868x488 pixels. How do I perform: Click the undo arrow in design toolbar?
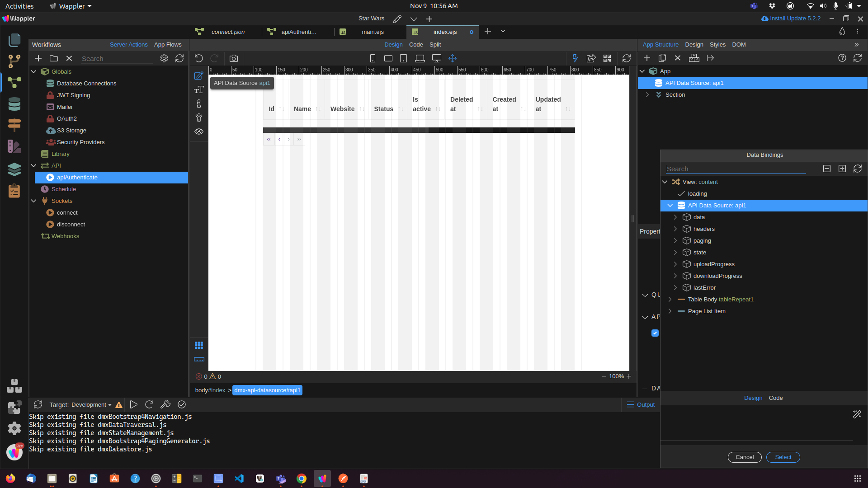coord(199,58)
